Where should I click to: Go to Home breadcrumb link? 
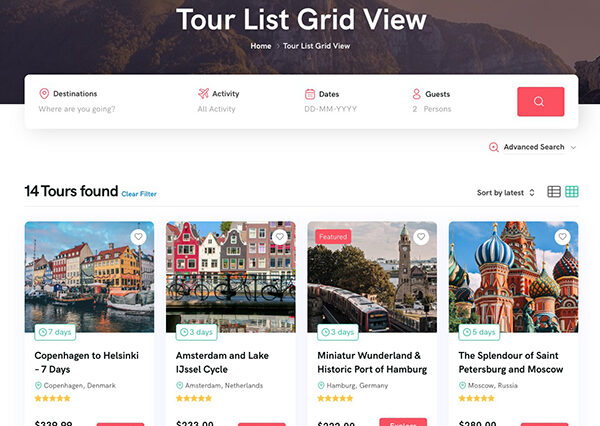pos(260,46)
